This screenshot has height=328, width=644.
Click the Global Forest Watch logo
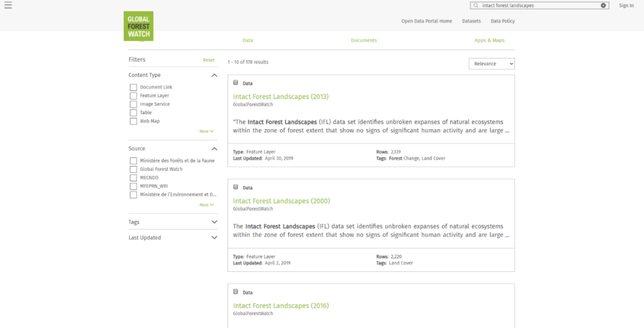tap(138, 26)
